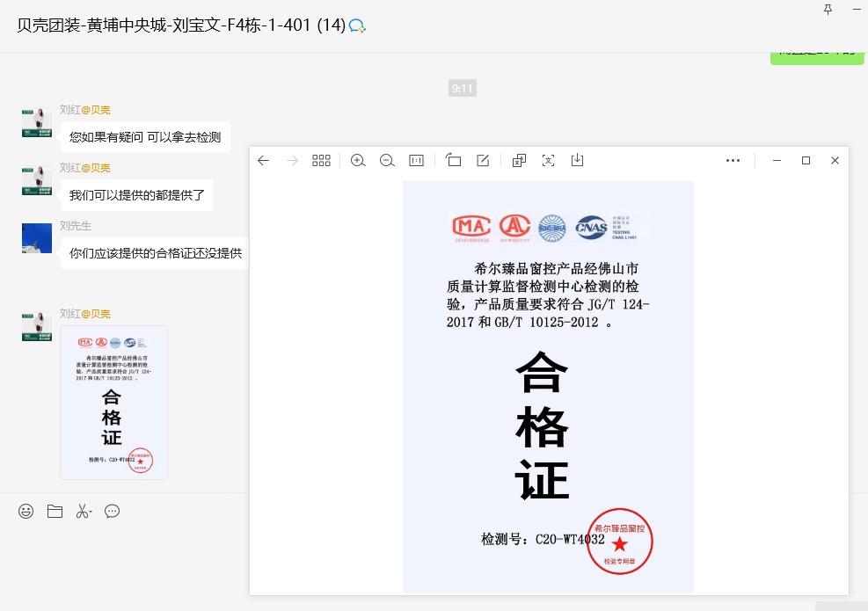Screen dimensions: 868x611
Task: Edit the image with the pencil icon
Action: 483,160
